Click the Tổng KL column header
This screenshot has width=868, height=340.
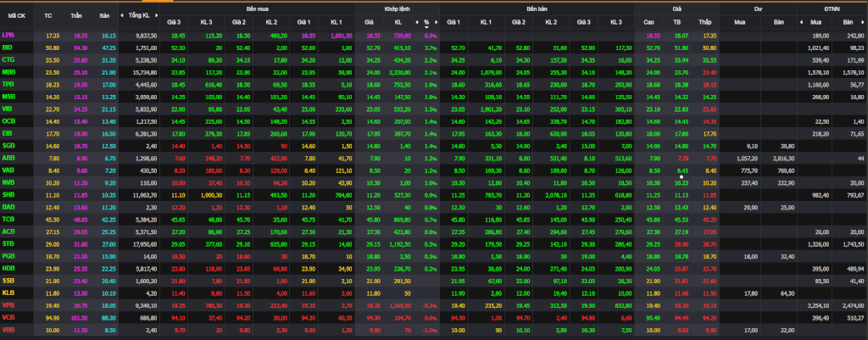138,16
